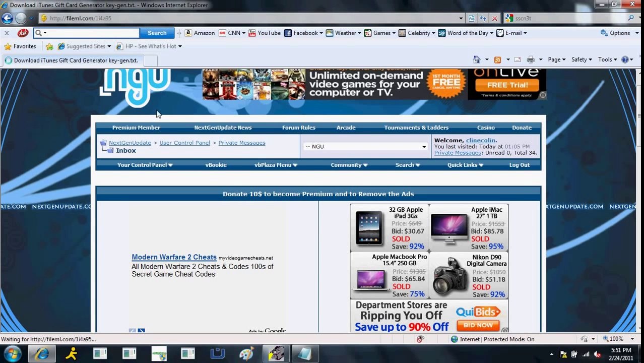
Task: Click the Internet Explorer taskbar icon
Action: click(x=42, y=354)
